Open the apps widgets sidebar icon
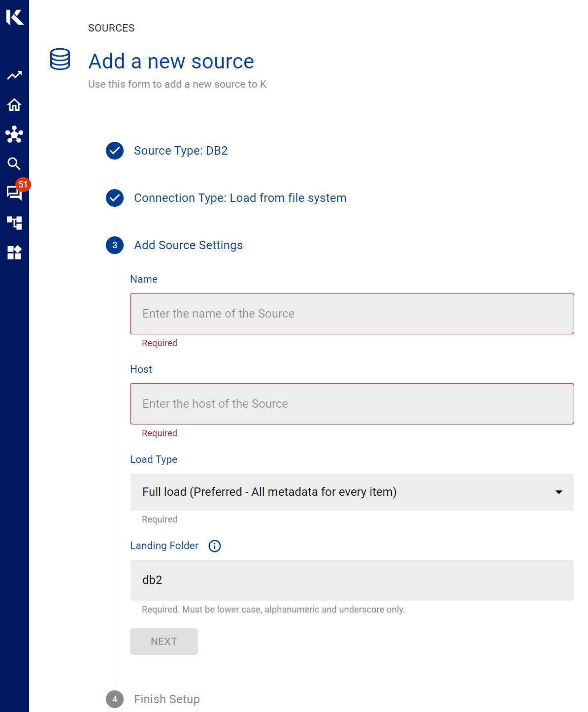 [x=14, y=253]
